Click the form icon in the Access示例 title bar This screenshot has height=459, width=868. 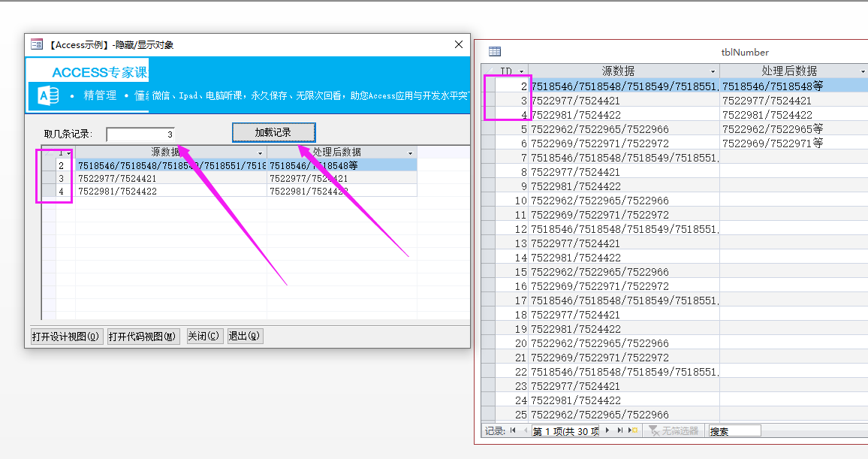pos(37,44)
